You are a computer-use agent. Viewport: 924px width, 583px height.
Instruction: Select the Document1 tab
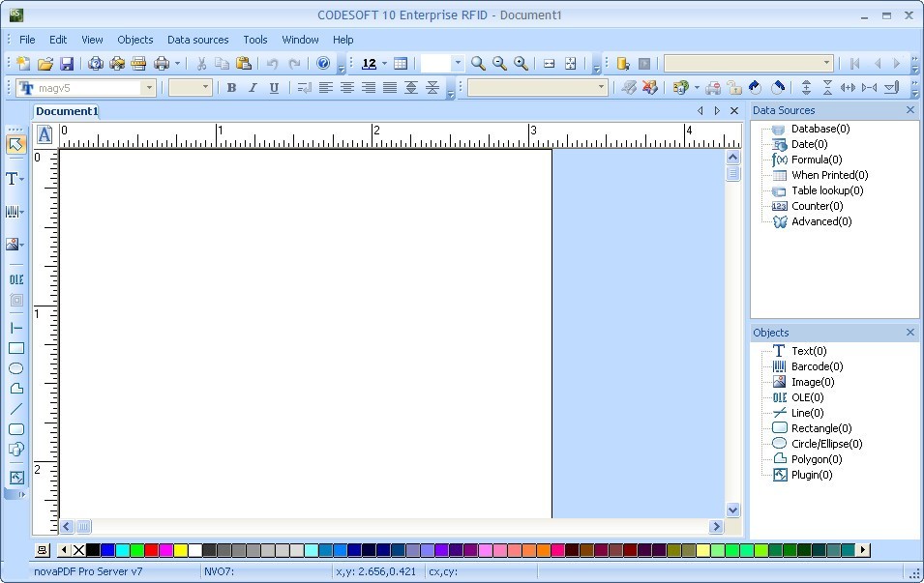pyautogui.click(x=66, y=111)
